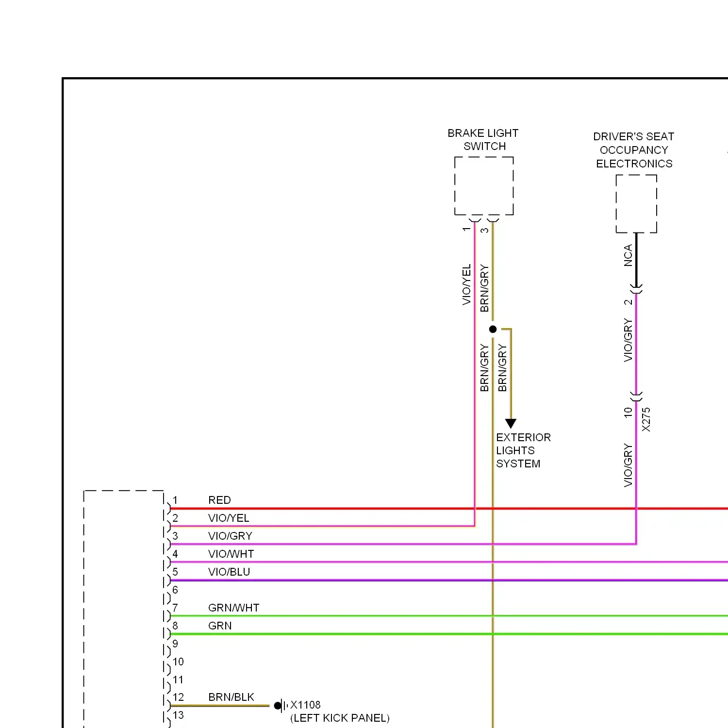728x728 pixels.
Task: Click pin number 9 on left connector
Action: pos(175,644)
